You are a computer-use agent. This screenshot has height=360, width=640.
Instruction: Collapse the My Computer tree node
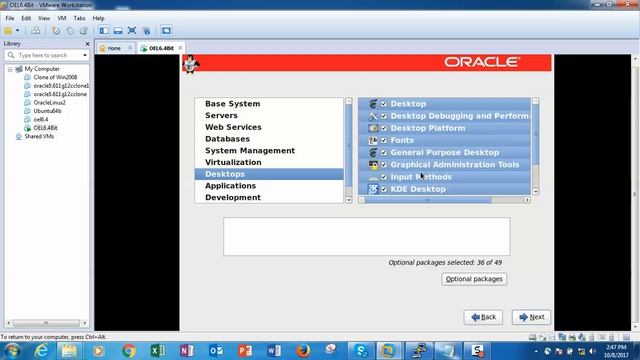click(10, 69)
